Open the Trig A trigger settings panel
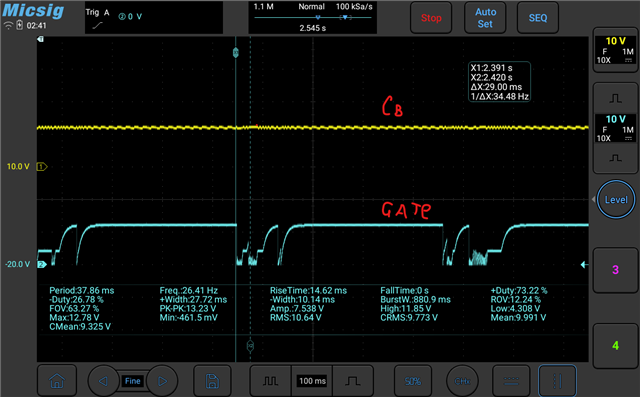This screenshot has height=397, width=640. pos(154,18)
